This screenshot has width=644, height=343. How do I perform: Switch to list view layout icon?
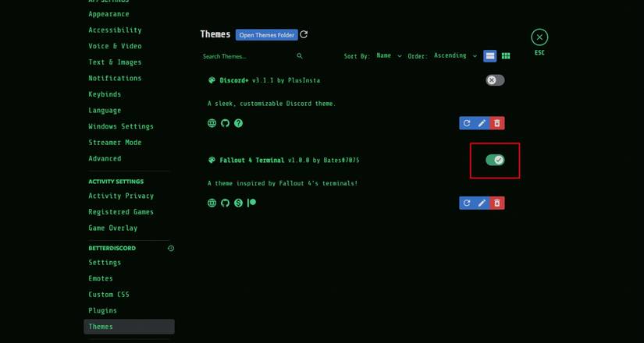click(x=490, y=56)
